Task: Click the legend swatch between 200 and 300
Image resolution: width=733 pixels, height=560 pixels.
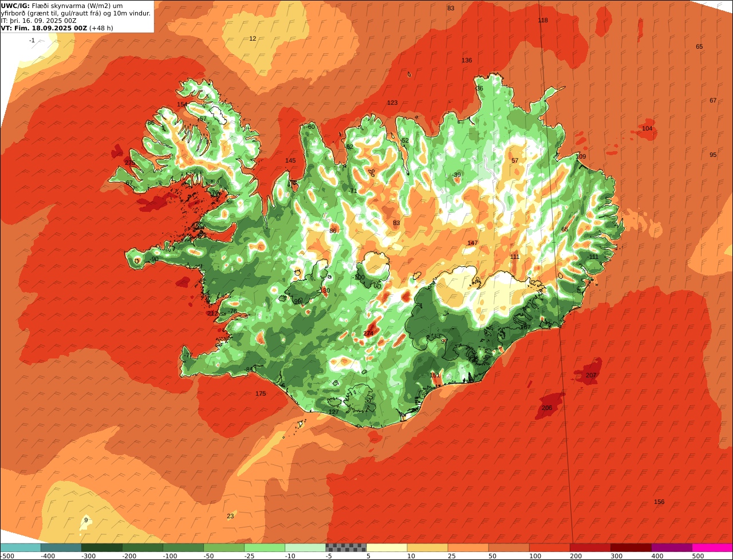Action: click(x=590, y=547)
